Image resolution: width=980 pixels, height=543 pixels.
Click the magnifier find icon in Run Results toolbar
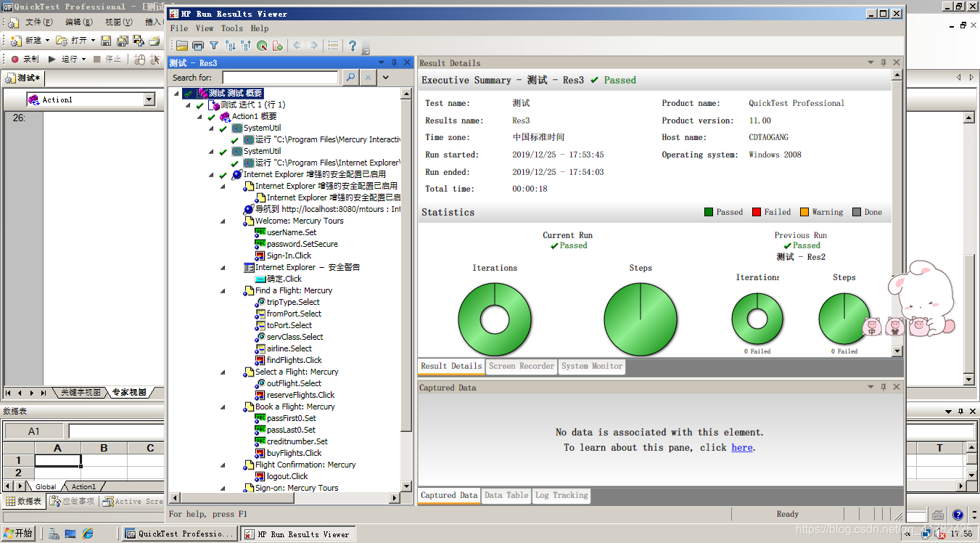(x=262, y=46)
